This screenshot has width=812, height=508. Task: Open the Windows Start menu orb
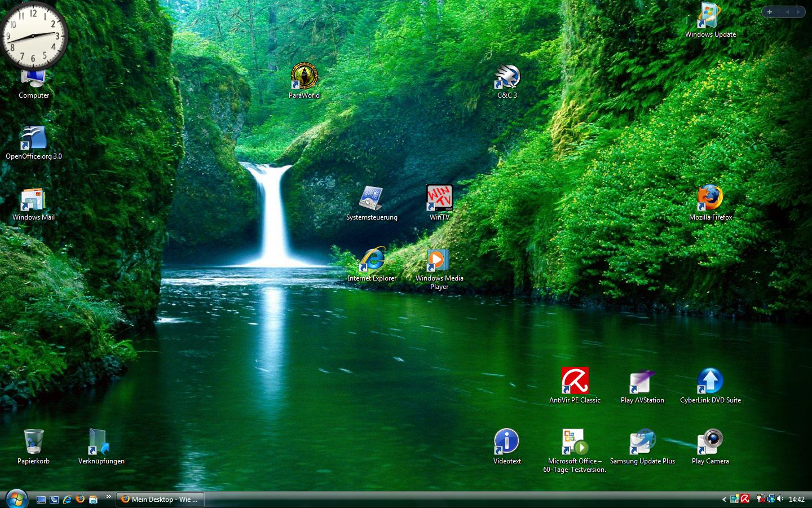[16, 498]
